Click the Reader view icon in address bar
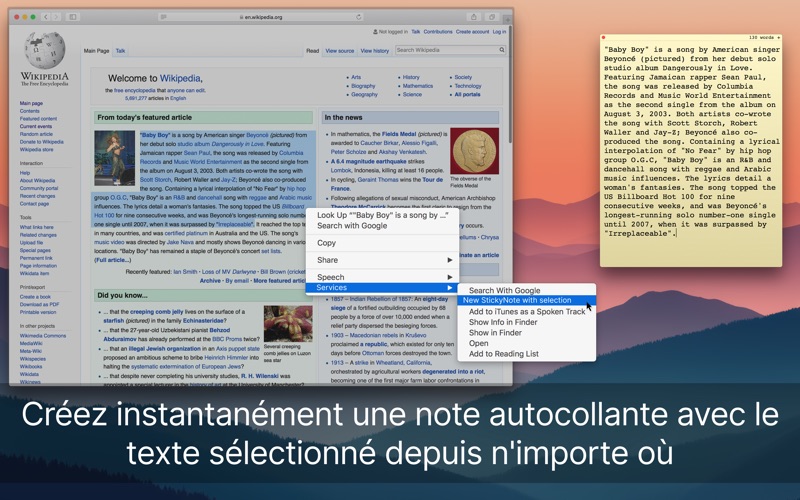The width and height of the screenshot is (800, 500). click(x=163, y=17)
